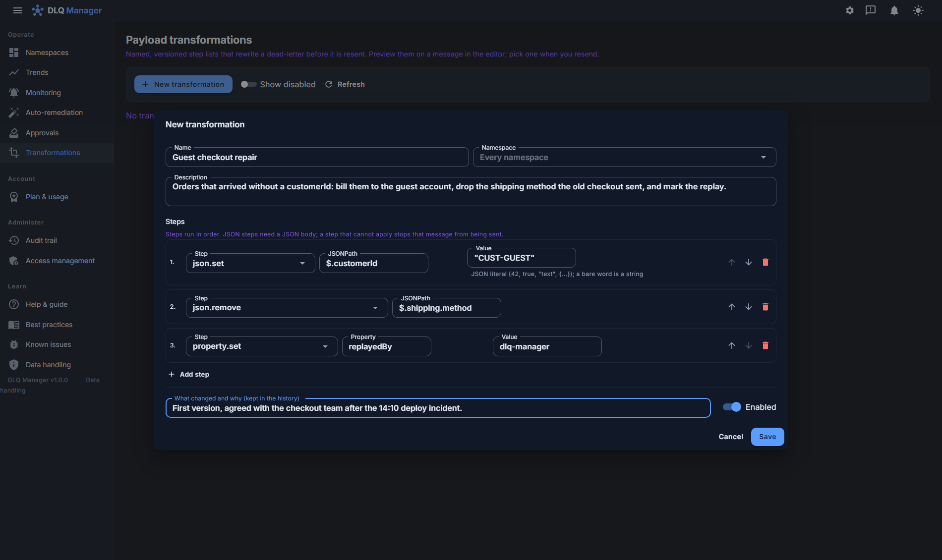Switch theme with the sun icon
This screenshot has width=942, height=560.
tap(918, 10)
